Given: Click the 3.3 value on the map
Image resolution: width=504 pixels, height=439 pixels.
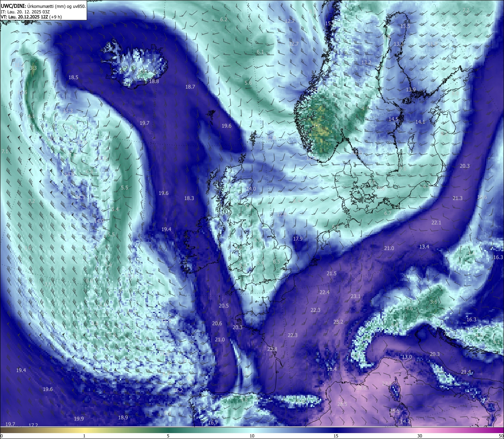Looking at the screenshot, I should click(33, 68).
